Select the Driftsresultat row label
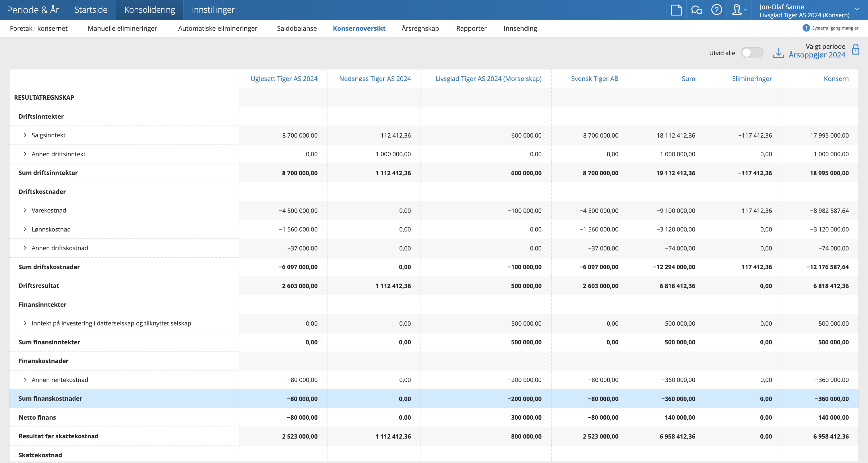Image resolution: width=868 pixels, height=463 pixels. pos(39,285)
